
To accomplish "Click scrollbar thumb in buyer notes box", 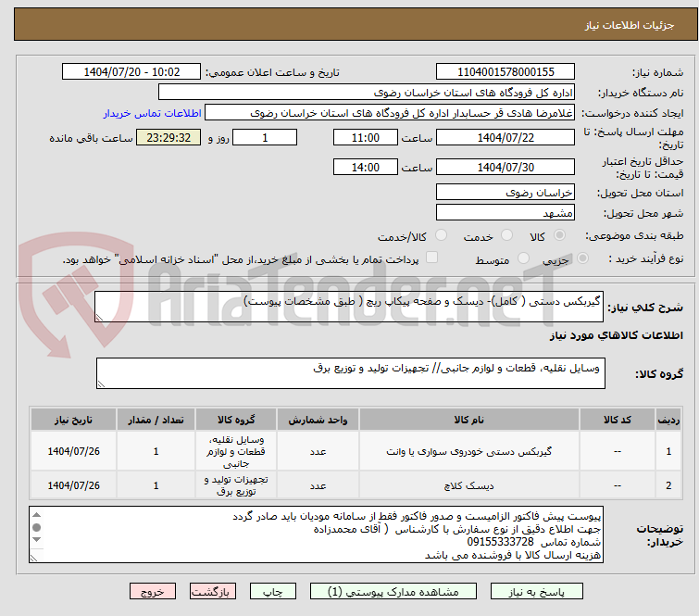I will pyautogui.click(x=36, y=527).
